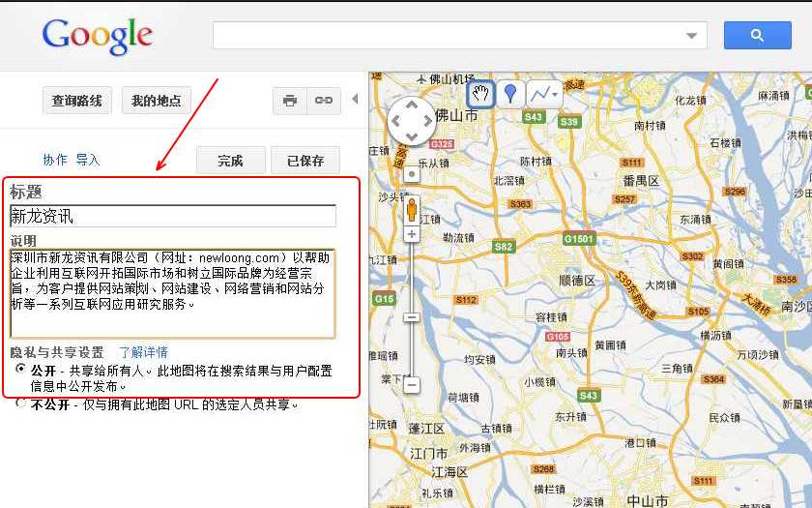Click the G105 road shield

coord(558,337)
